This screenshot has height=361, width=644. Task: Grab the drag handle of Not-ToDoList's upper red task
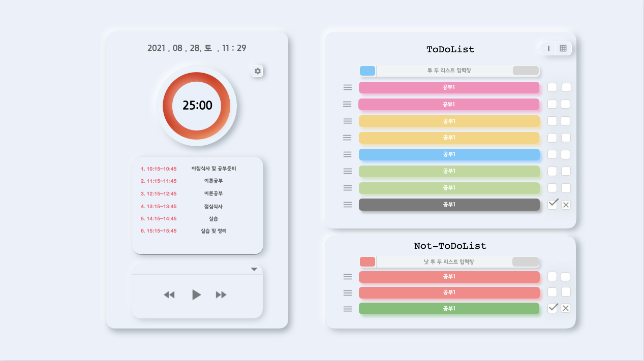click(348, 277)
